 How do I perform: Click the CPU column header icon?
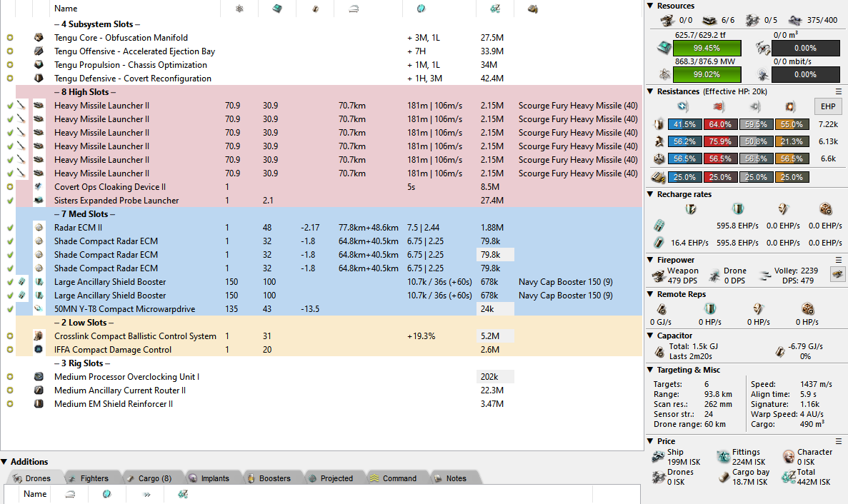(x=276, y=9)
